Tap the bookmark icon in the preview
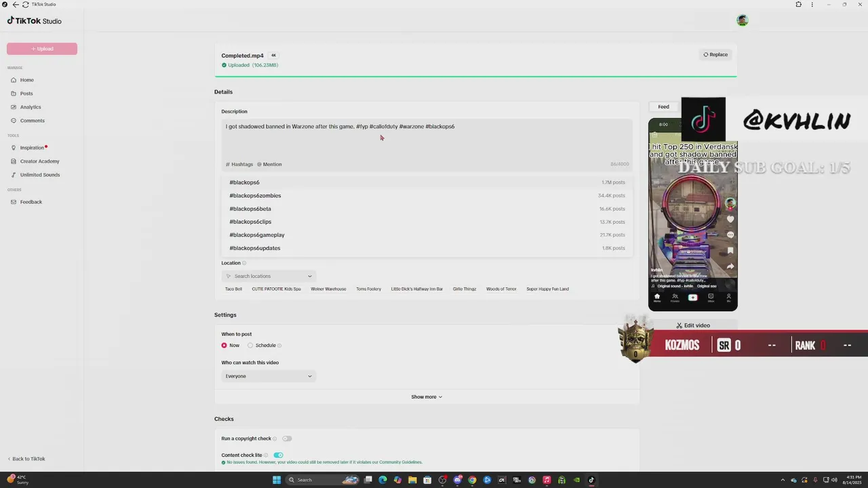Viewport: 868px width, 488px height. click(730, 251)
